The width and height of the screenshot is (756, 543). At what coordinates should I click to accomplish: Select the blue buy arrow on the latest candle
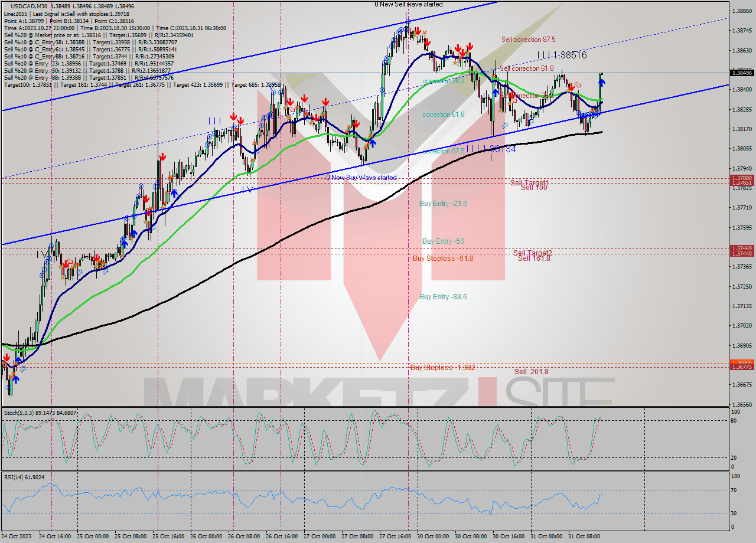pos(602,82)
